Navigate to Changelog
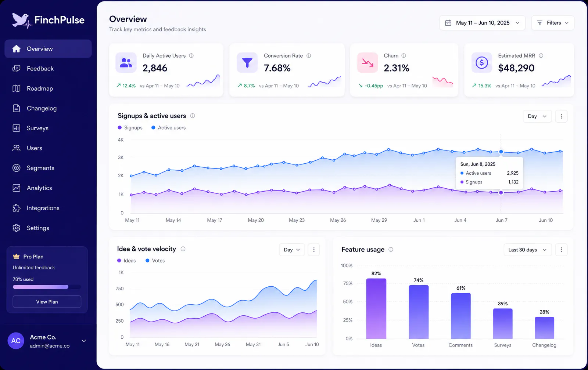Screen dimensions: 588x370 (48, 108)
